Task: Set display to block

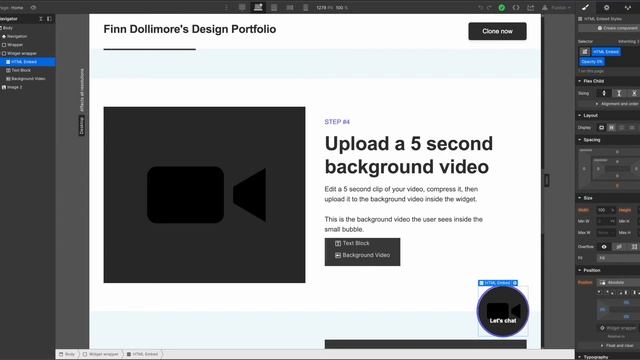Action: coord(601,128)
